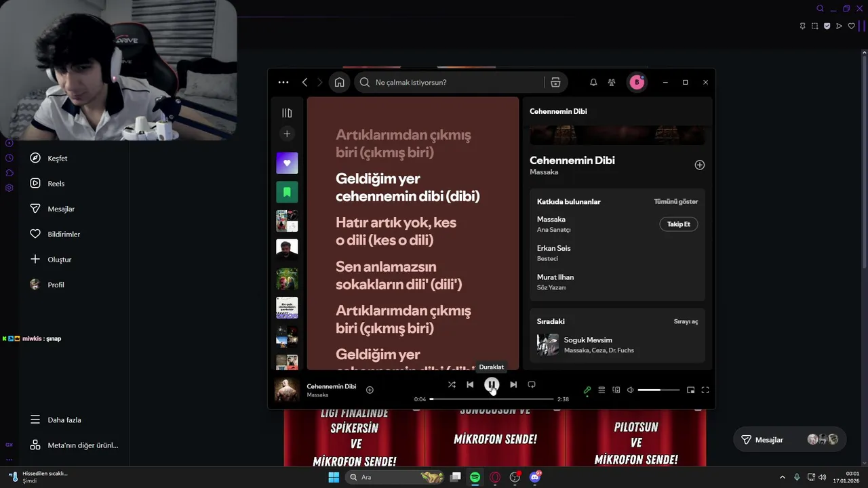868x488 pixels.
Task: Expand 'Meta'nın diğer ürünleri' item
Action: pos(73,445)
